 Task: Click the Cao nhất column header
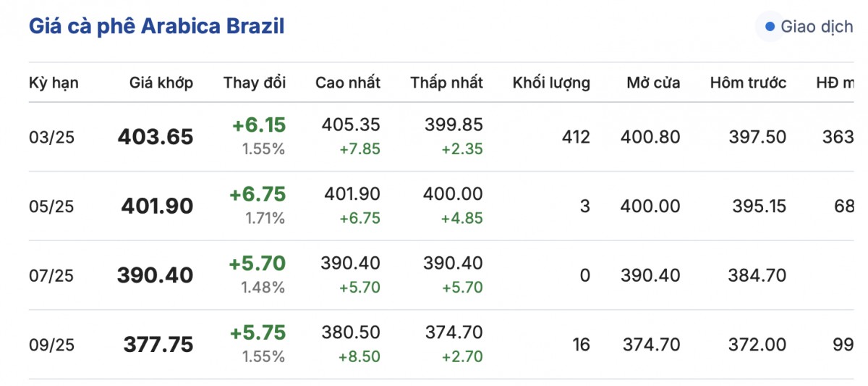348,83
